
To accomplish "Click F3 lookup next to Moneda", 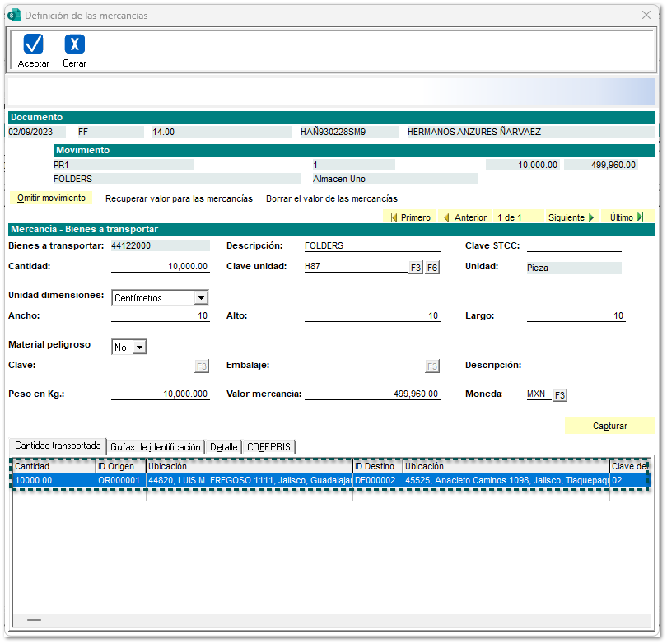I will click(560, 395).
